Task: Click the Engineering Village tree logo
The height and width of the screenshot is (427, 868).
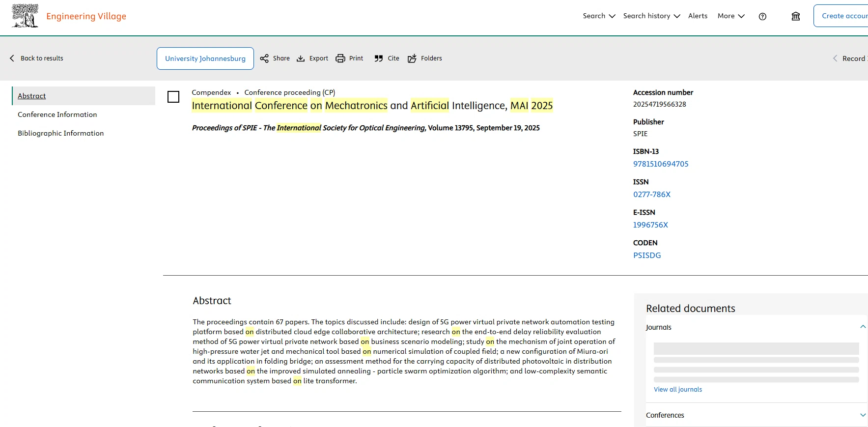Action: 25,16
